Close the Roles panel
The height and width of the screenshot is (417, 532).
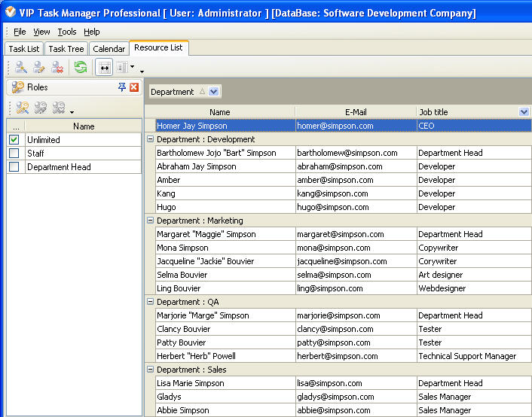pyautogui.click(x=134, y=87)
